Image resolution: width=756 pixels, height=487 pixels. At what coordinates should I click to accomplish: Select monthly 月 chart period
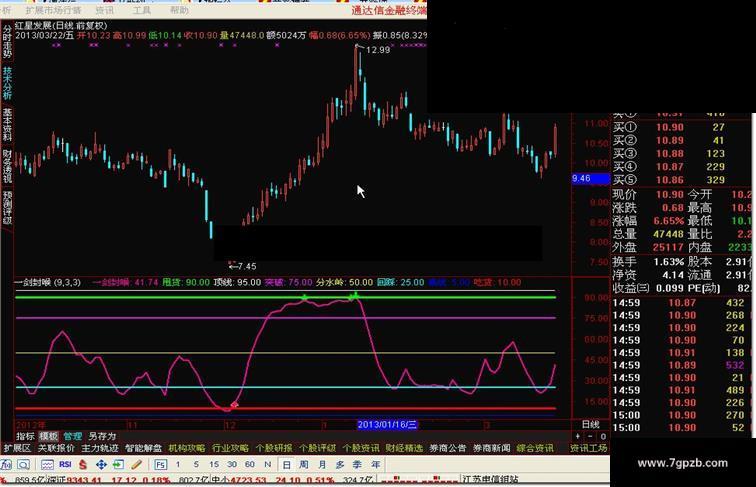pos(322,465)
